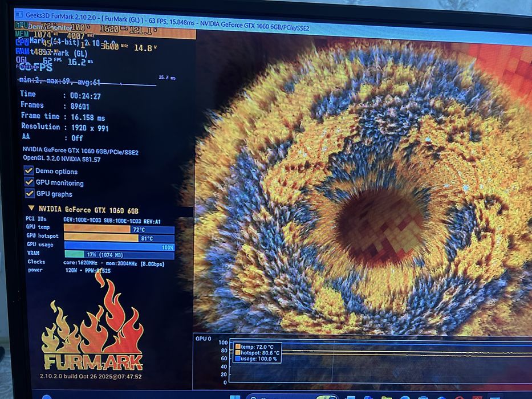The height and width of the screenshot is (399, 532).
Task: Toggle the GPU graphs checkbox
Action: (x=29, y=193)
